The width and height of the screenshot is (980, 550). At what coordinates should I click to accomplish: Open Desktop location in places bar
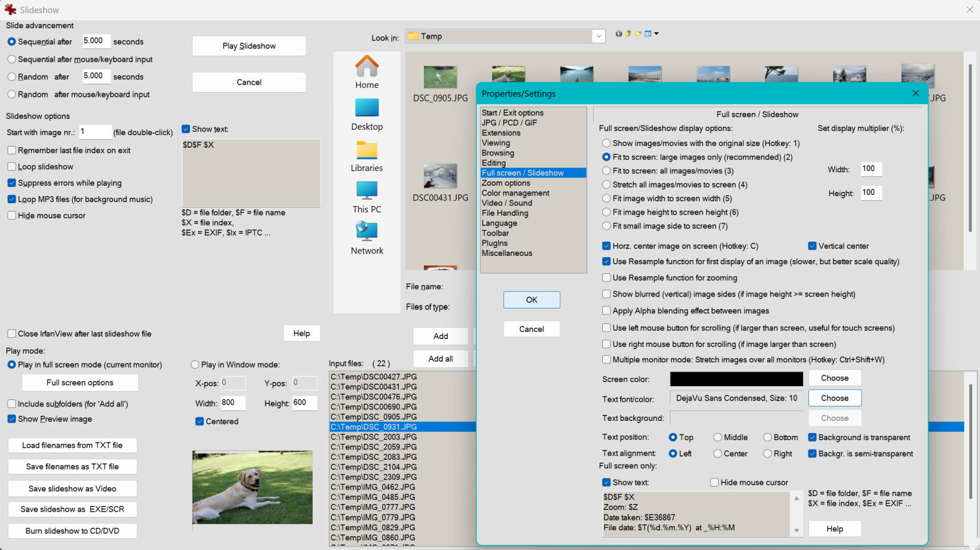point(367,108)
